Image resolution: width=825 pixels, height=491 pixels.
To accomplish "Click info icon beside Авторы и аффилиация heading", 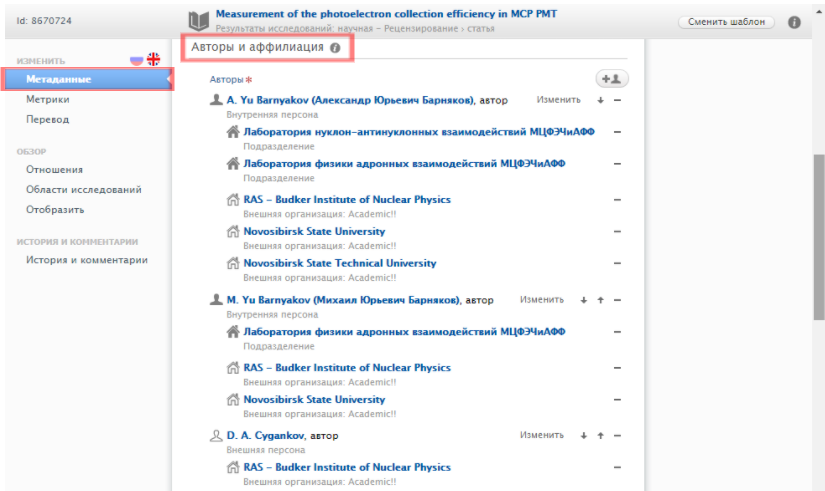I will pyautogui.click(x=335, y=47).
